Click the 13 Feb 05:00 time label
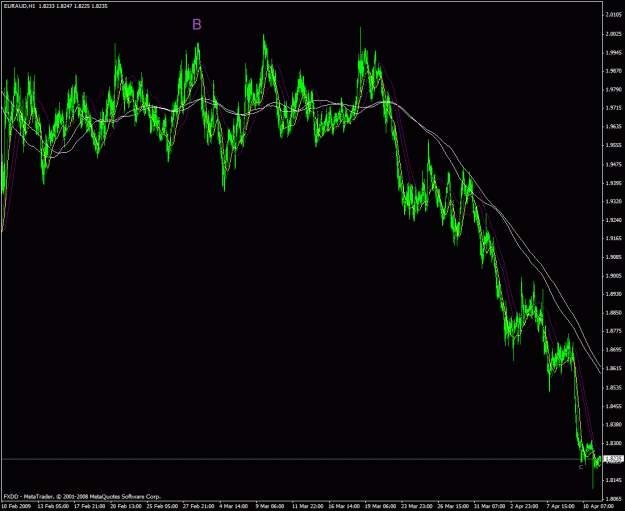The height and width of the screenshot is (511, 625). (x=52, y=506)
